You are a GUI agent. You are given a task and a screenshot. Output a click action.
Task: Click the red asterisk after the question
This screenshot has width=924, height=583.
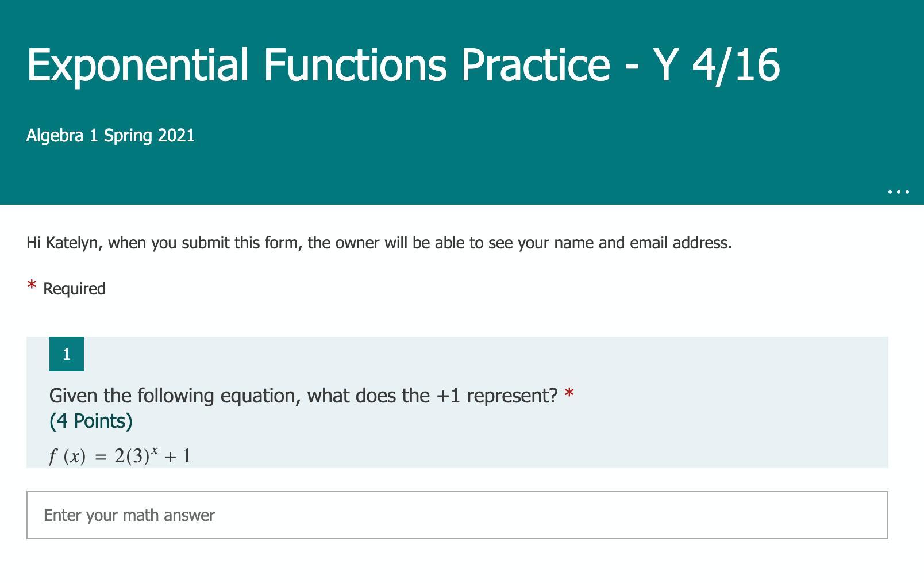[569, 393]
